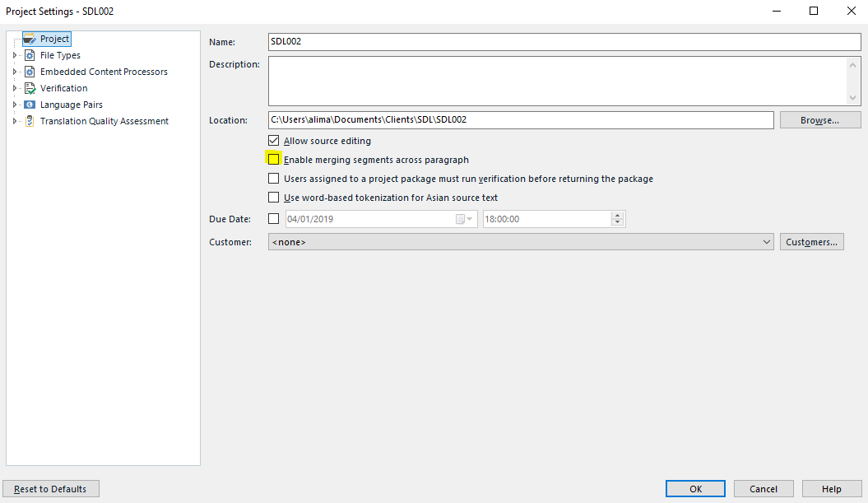Tick the Due Date checkbox

point(273,219)
